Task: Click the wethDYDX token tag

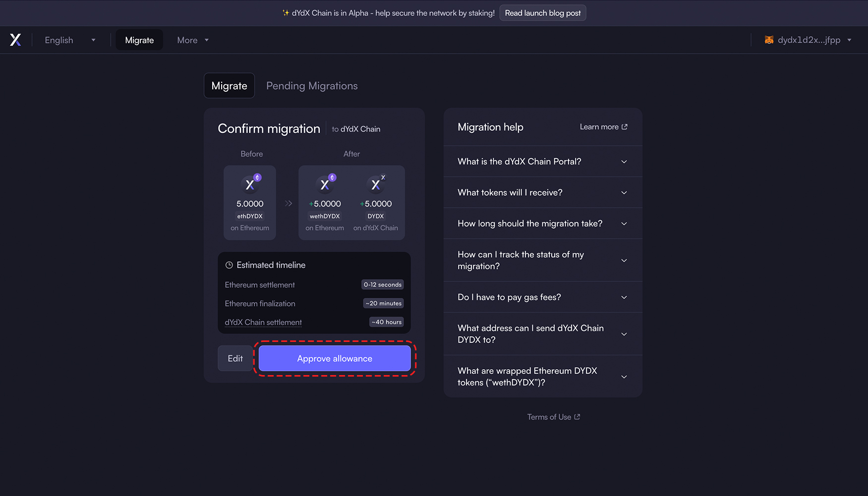Action: click(325, 216)
